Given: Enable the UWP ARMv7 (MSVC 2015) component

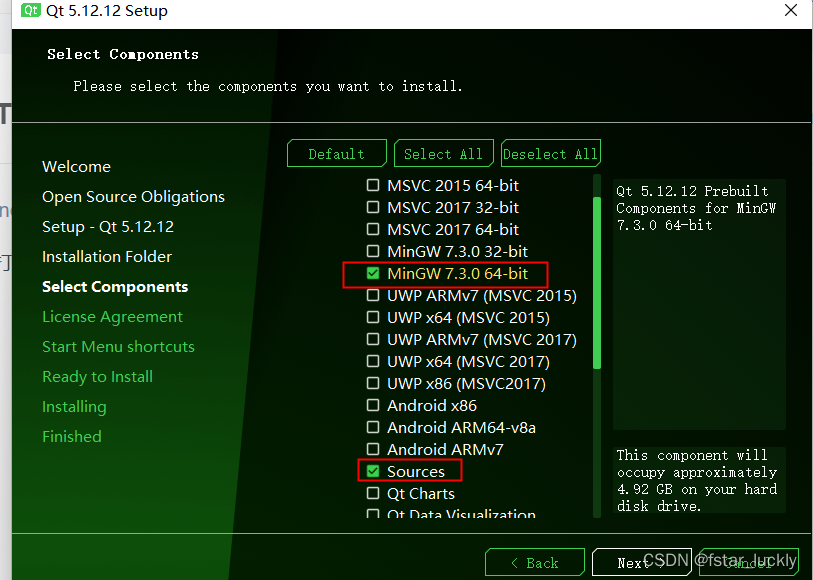Looking at the screenshot, I should (373, 295).
